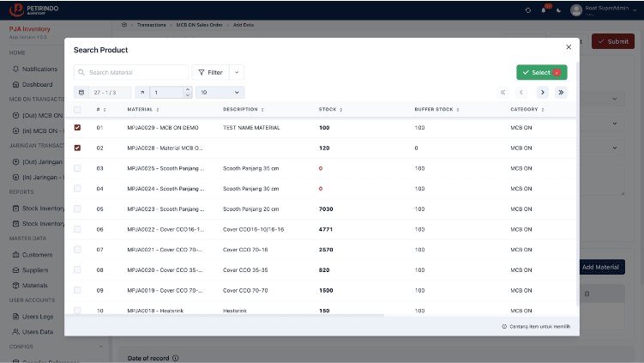Check the MPJA0021 row checkbox
This screenshot has width=644, height=363.
tap(77, 250)
